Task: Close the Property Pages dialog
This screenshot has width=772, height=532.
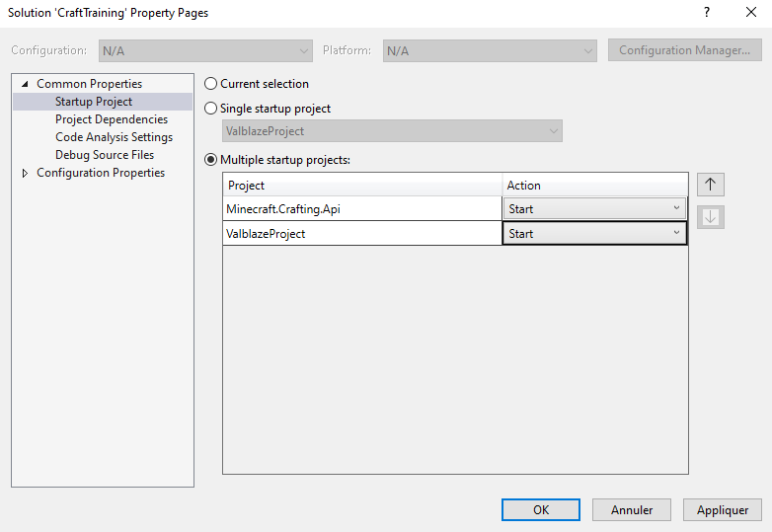Action: tap(751, 12)
